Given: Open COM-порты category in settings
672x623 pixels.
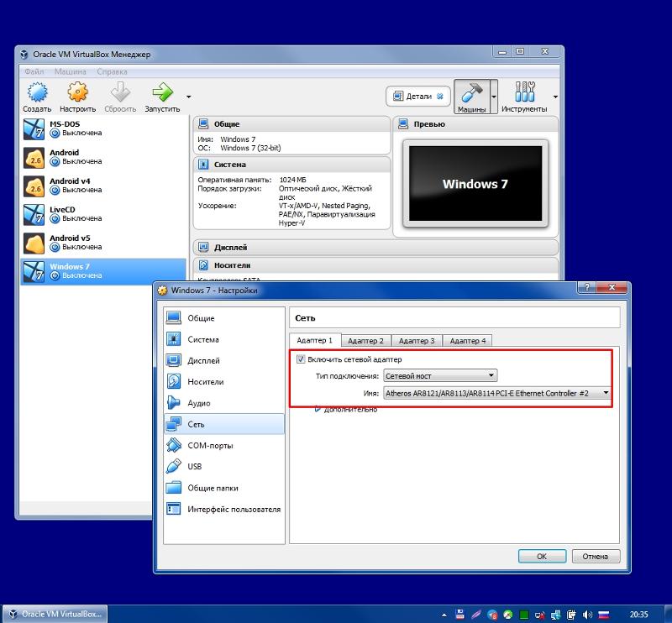Looking at the screenshot, I should pyautogui.click(x=224, y=446).
